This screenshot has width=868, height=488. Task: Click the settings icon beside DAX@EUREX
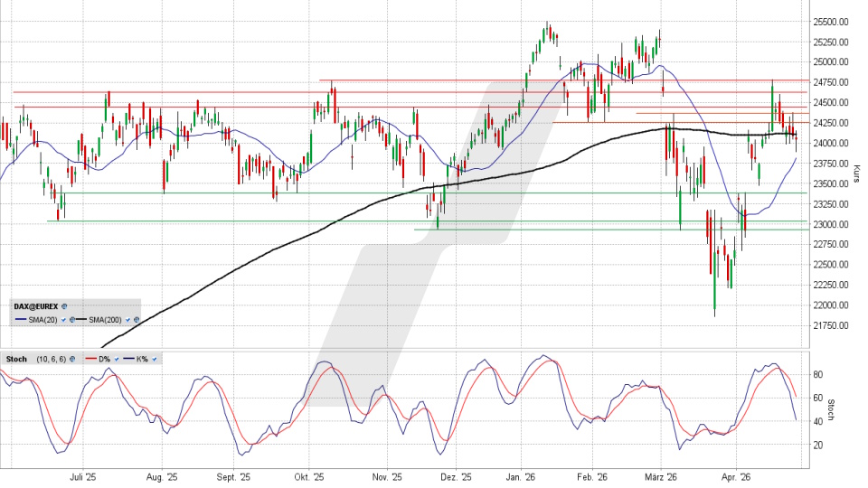coord(65,306)
